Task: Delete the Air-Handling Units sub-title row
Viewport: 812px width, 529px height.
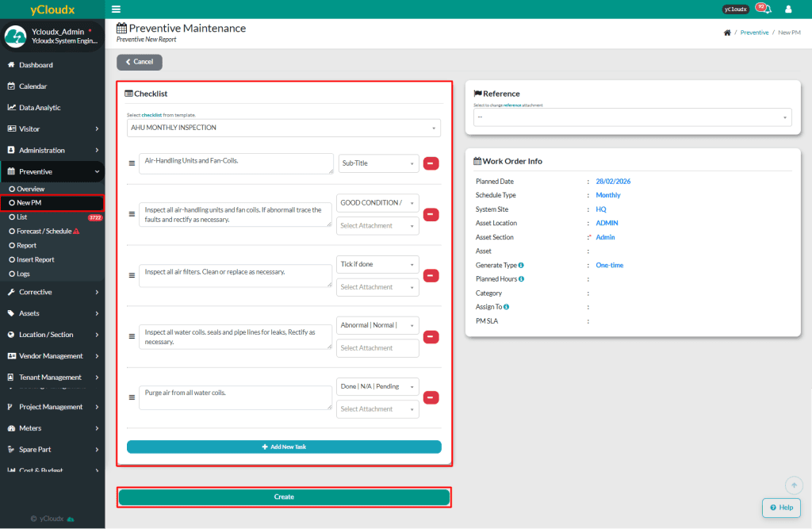Action: tap(431, 163)
